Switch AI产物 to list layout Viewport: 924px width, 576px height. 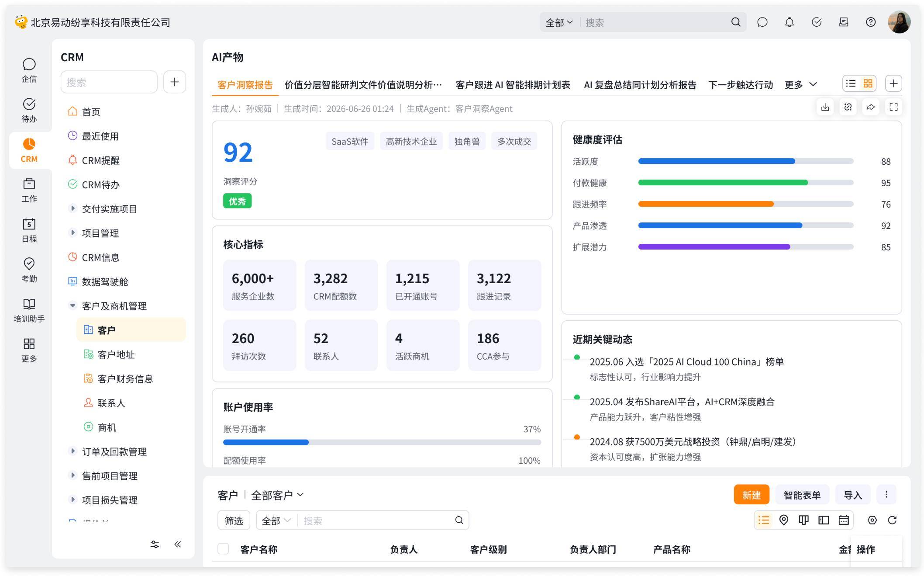[x=851, y=83]
